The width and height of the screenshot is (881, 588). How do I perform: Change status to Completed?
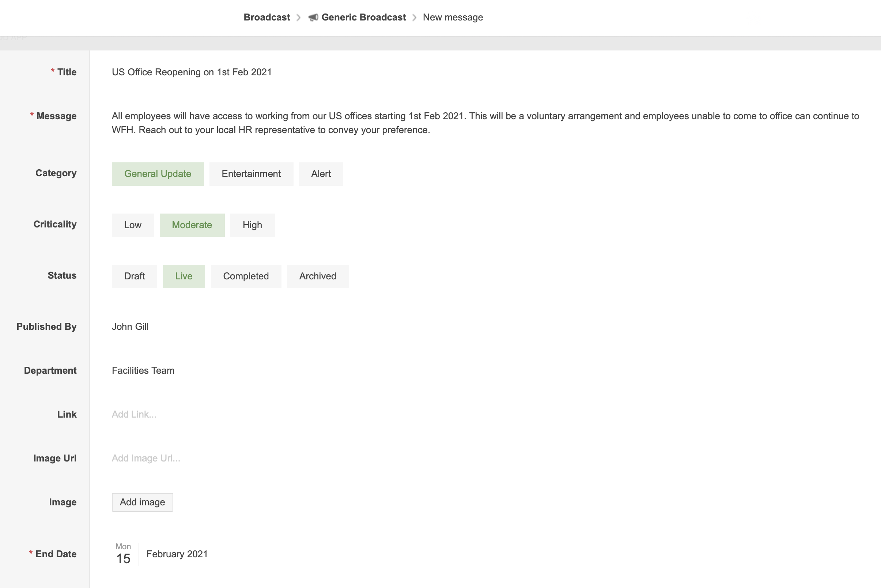(246, 276)
